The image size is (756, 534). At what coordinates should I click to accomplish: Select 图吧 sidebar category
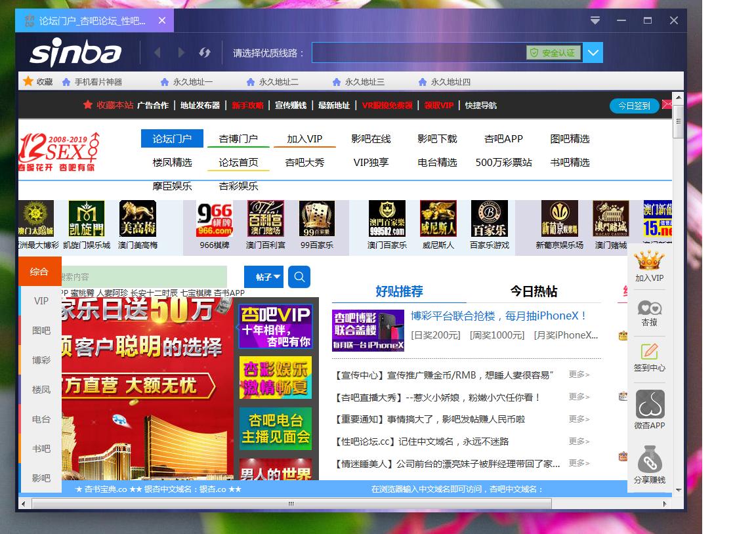click(41, 331)
